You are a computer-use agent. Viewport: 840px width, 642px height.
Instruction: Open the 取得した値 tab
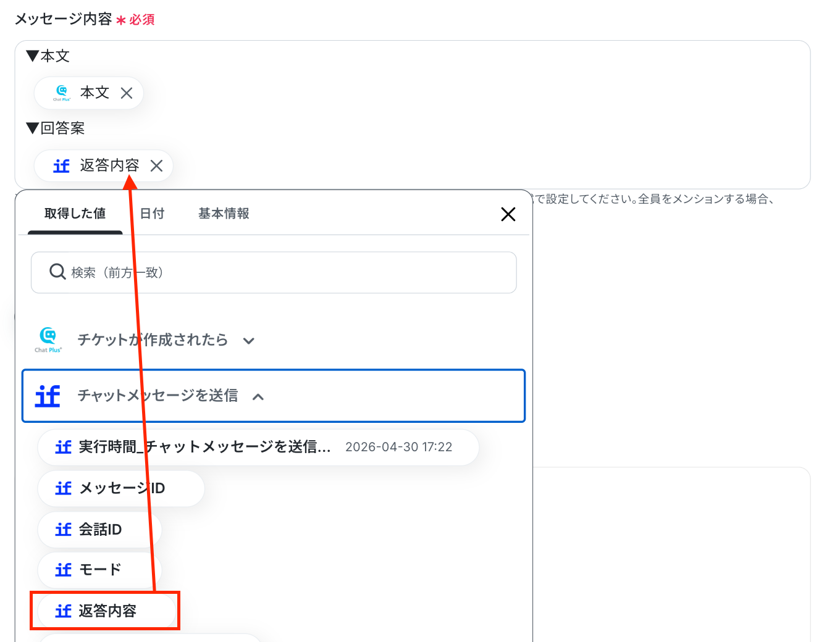(75, 214)
